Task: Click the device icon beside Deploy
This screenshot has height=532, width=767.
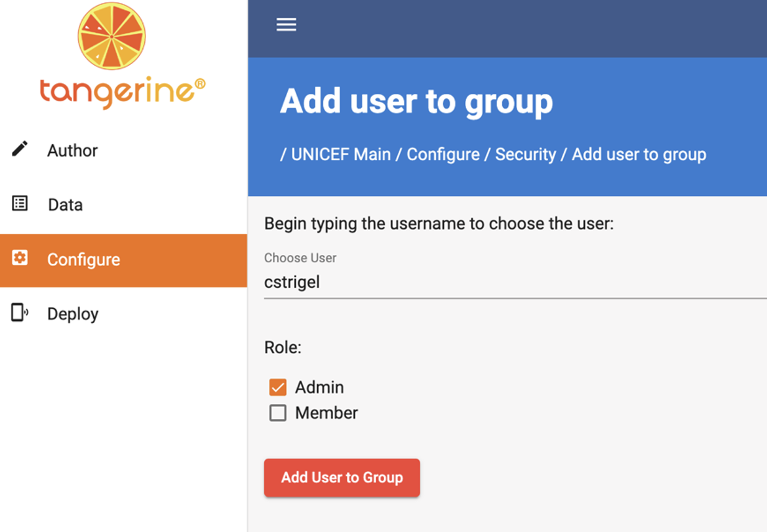Action: pos(20,313)
